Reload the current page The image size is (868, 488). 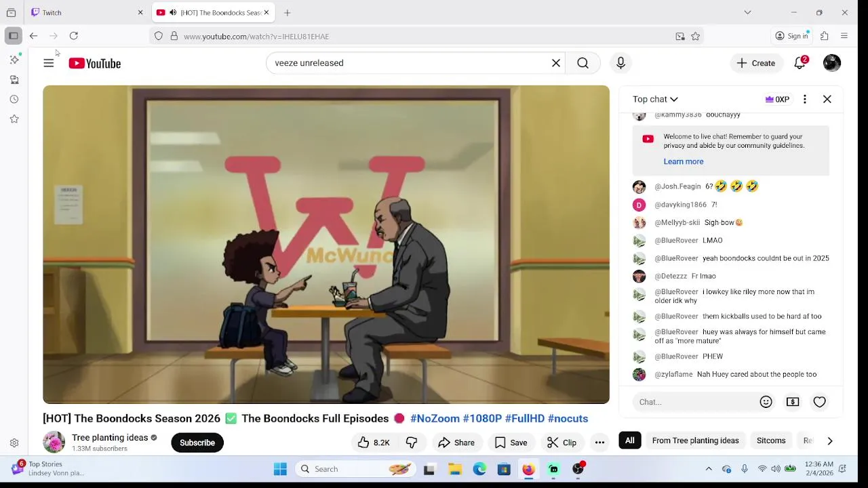tap(74, 36)
